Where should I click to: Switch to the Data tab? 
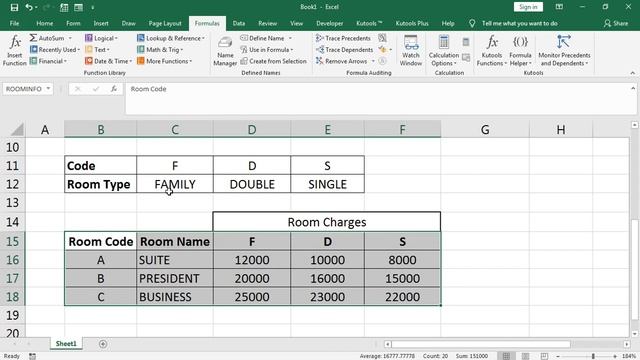[239, 23]
